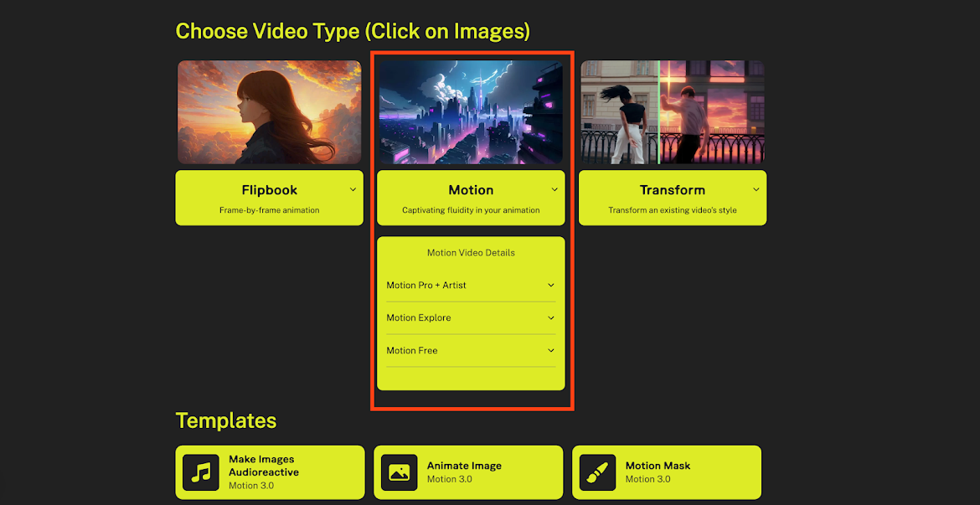Open the Motion Mask template title
The image size is (980, 505).
click(658, 466)
